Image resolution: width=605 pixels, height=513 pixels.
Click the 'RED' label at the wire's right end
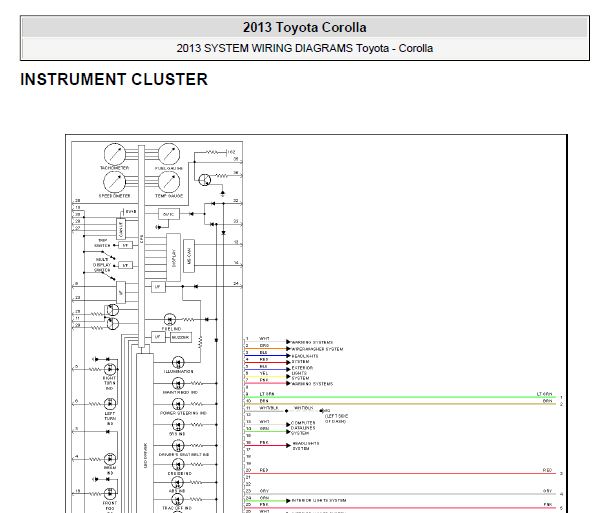548,471
